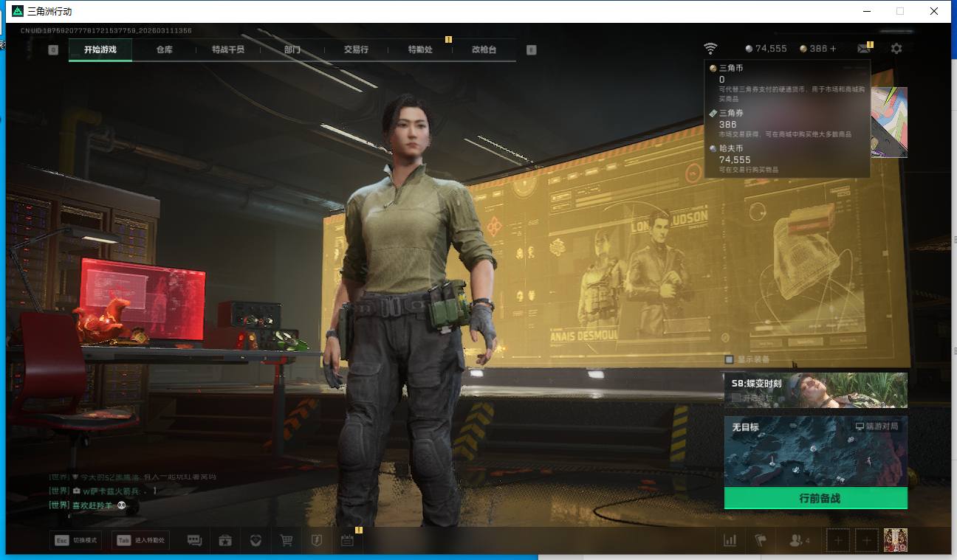Click the second empty squad invite slot
This screenshot has width=957, height=560.
tap(867, 541)
